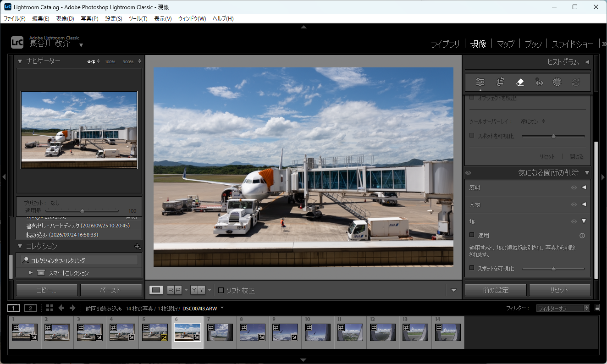
Task: Open the 写真(P) menu
Action: click(x=89, y=18)
